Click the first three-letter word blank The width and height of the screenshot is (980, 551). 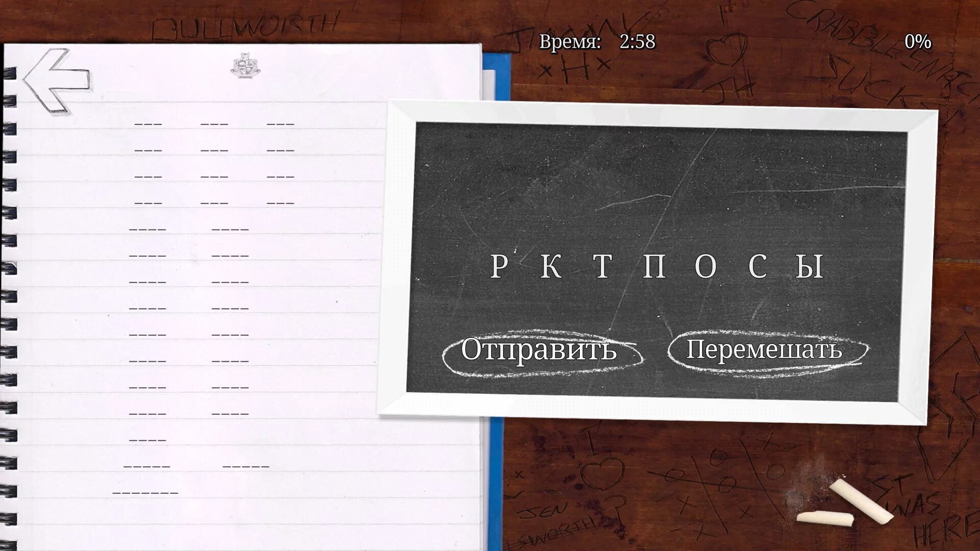pos(148,124)
